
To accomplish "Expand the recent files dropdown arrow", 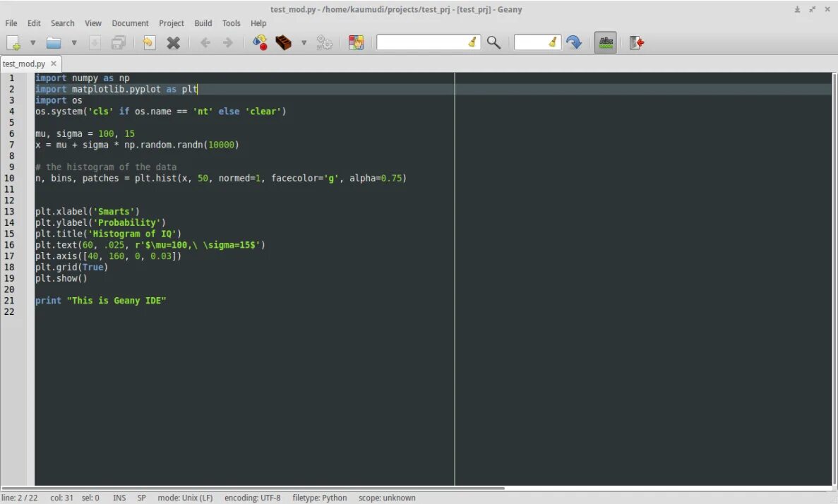I will tap(74, 43).
